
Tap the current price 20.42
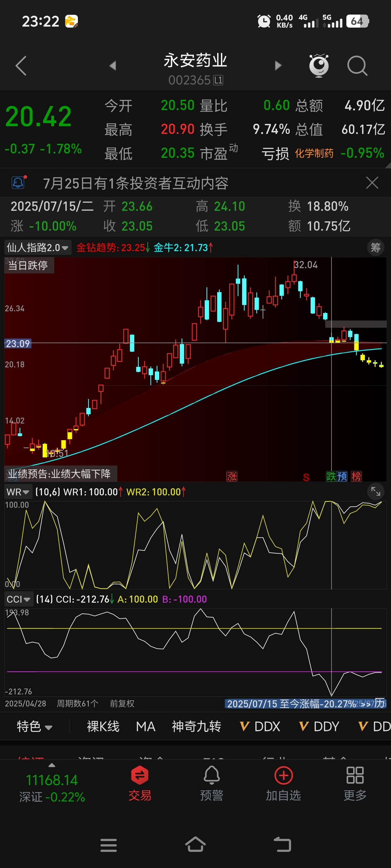tap(38, 117)
